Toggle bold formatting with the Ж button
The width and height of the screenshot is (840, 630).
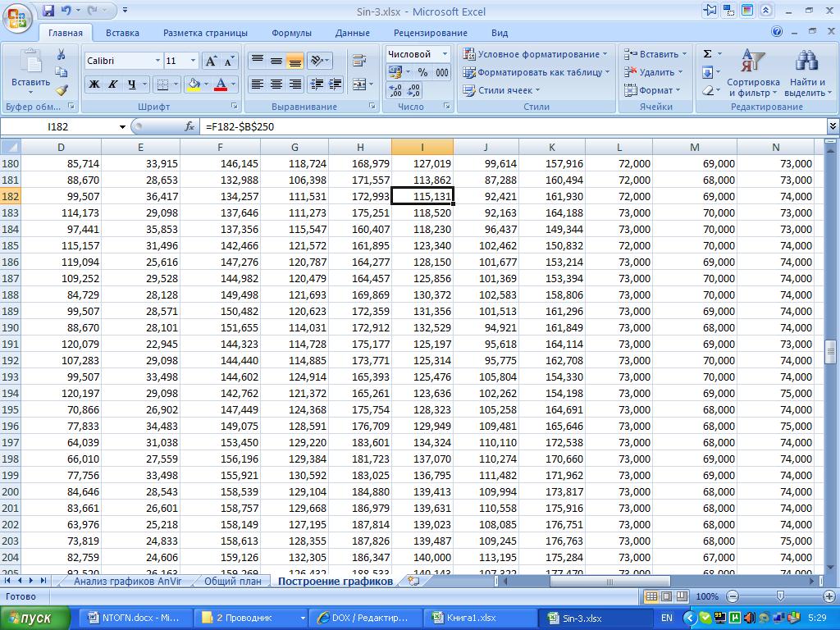(x=94, y=84)
